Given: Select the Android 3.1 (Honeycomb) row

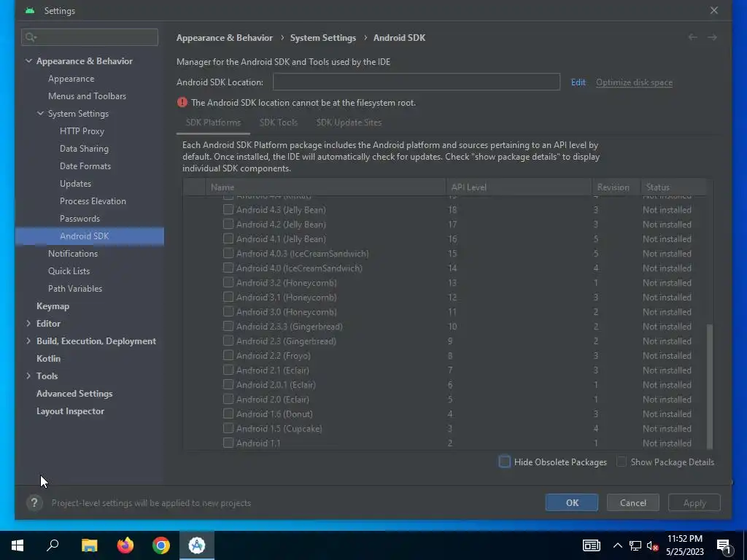Looking at the screenshot, I should tap(444, 297).
